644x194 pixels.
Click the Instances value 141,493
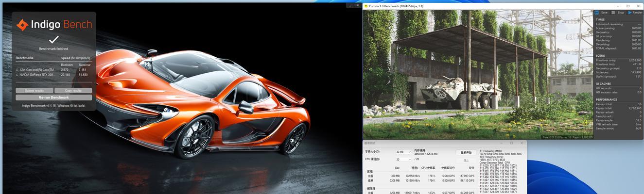(x=636, y=72)
